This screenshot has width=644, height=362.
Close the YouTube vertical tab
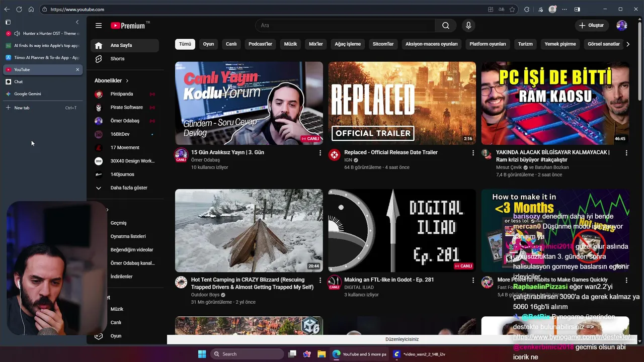point(77,70)
